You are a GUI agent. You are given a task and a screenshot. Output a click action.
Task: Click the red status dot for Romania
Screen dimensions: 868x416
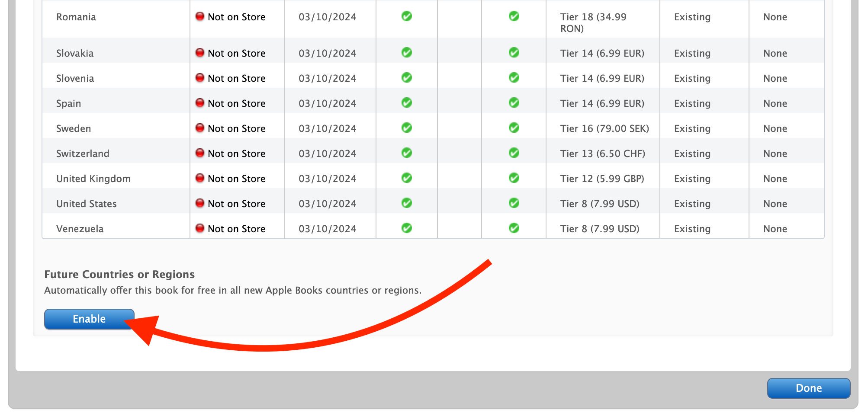[x=199, y=16]
